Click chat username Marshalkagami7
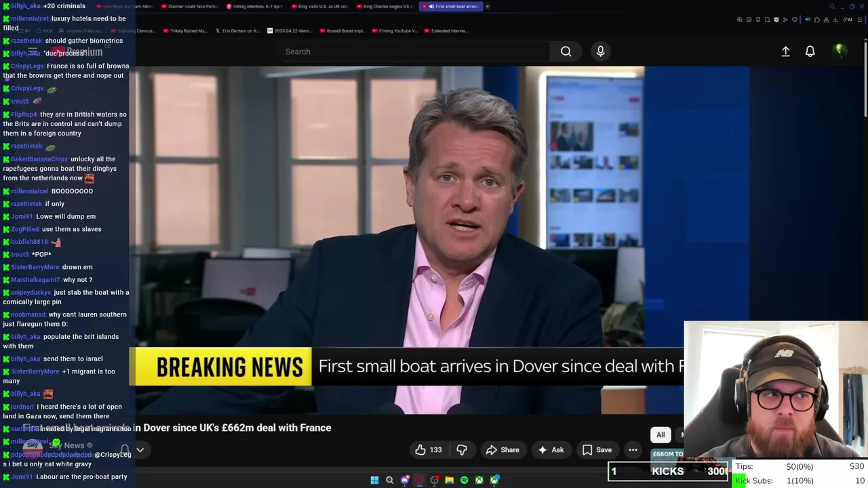868x488 pixels. click(35, 280)
